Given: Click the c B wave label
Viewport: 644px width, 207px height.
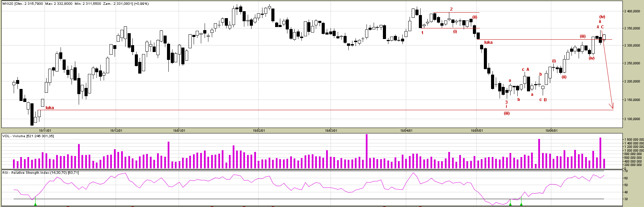Looking at the screenshot, I should click(543, 100).
